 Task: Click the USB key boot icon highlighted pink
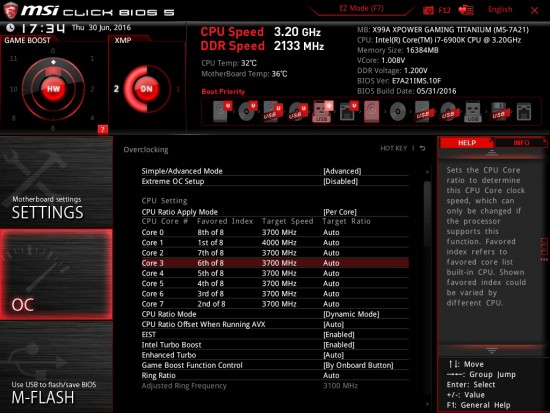(x=322, y=111)
